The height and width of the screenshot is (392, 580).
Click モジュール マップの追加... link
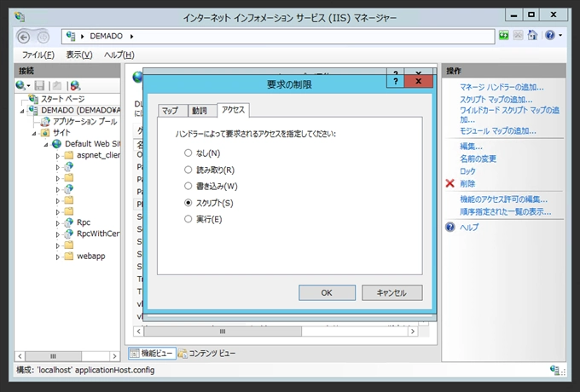coord(498,130)
